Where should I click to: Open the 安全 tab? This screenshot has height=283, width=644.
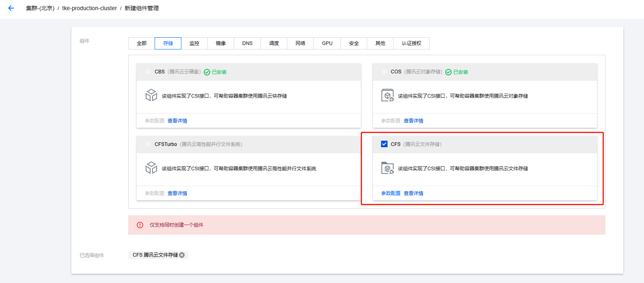354,43
